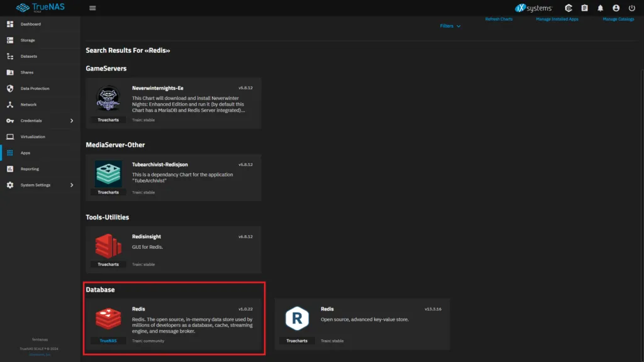Open the highlighted Redis community app
Viewport: 644px width, 362px height.
click(x=174, y=323)
